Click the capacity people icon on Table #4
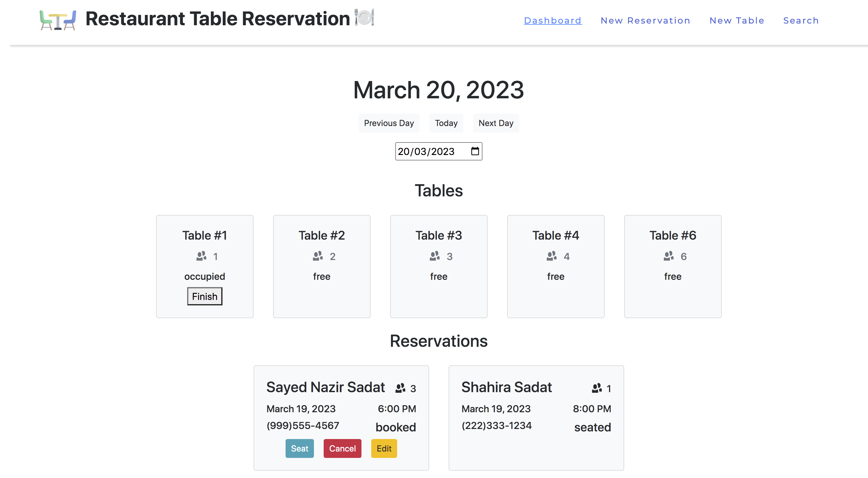 tap(551, 256)
